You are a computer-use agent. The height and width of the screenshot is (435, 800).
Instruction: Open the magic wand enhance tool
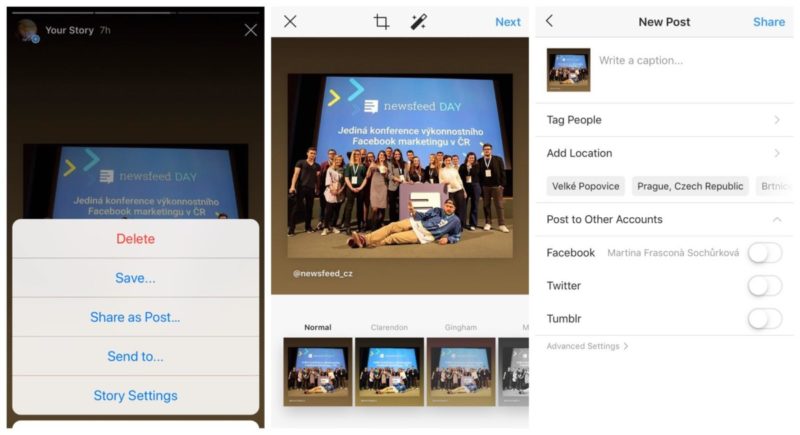pyautogui.click(x=418, y=21)
